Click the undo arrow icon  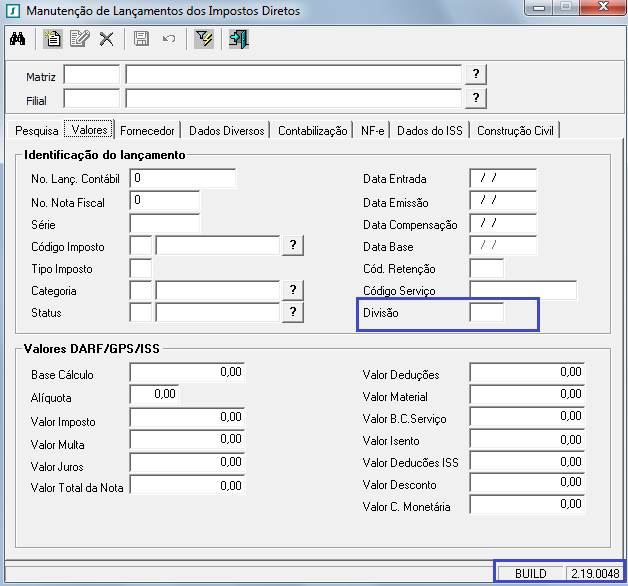tap(168, 39)
